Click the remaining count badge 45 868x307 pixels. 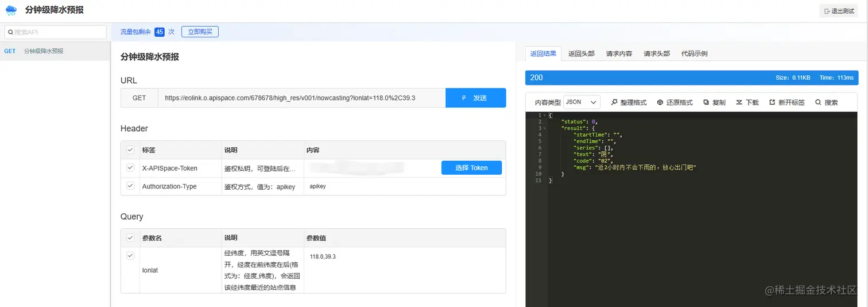click(x=160, y=32)
